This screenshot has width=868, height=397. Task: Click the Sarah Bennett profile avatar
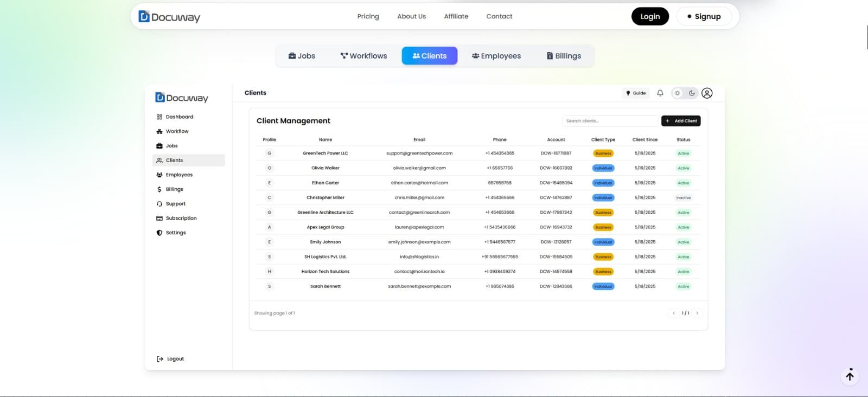269,286
